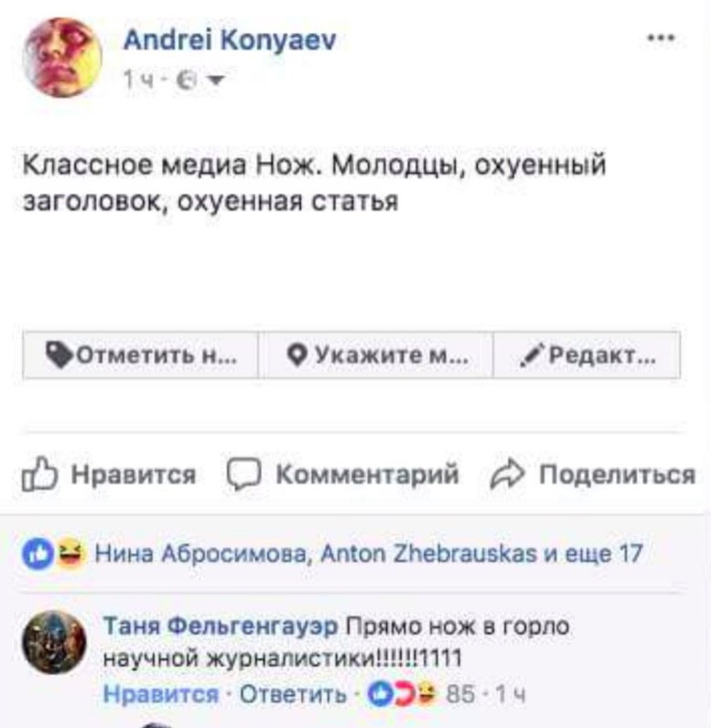
Task: Click Andrei Konyaev's profile picture
Action: pyautogui.click(x=62, y=58)
